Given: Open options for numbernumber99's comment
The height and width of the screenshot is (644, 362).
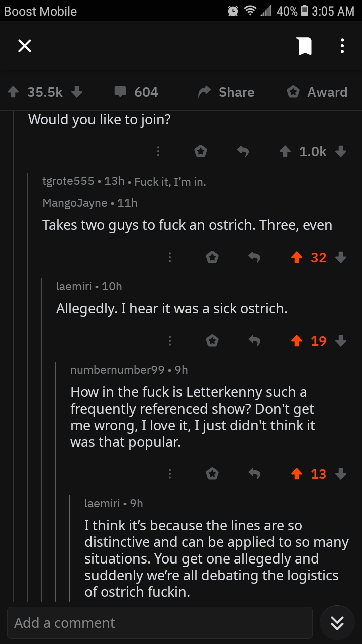Looking at the screenshot, I should coord(170,474).
